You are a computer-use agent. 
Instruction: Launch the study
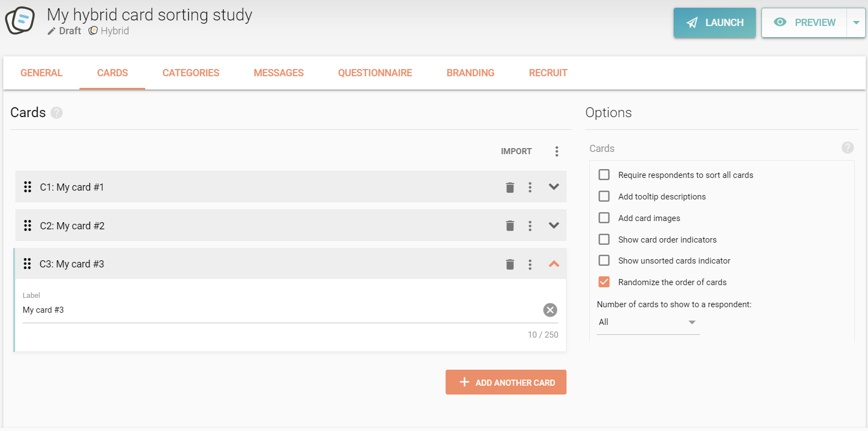coord(714,23)
